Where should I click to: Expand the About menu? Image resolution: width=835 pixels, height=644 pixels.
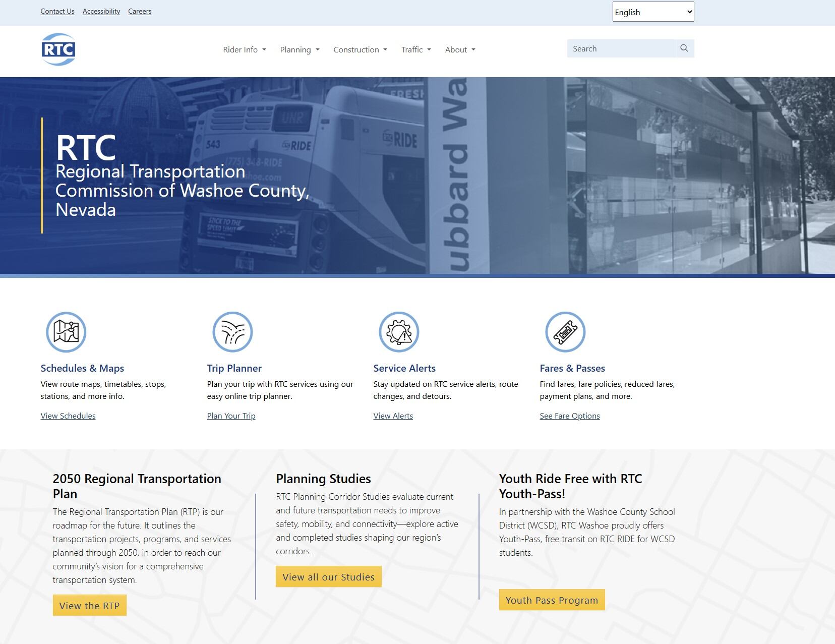coord(460,49)
